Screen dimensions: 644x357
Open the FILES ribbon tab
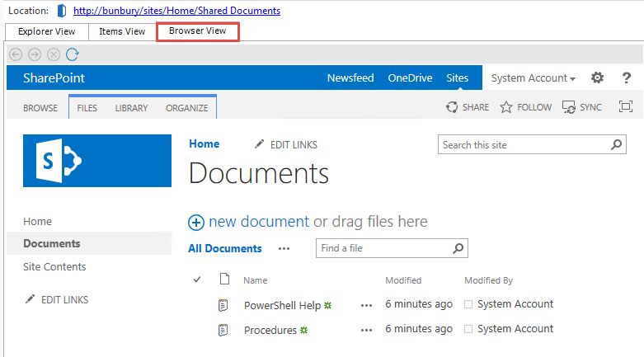pyautogui.click(x=87, y=108)
